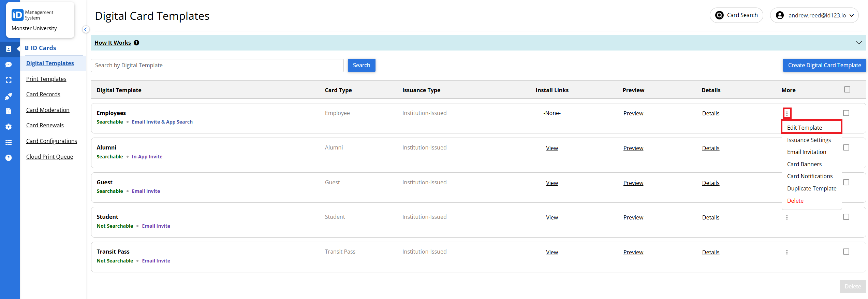Open the chat messages sidebar icon

coord(9,65)
